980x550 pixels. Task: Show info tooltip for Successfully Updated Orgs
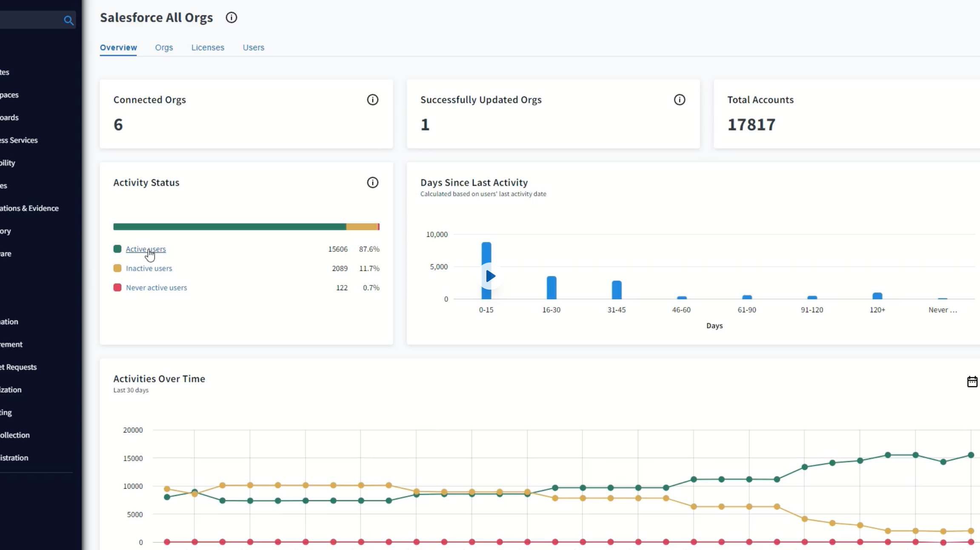tap(679, 100)
